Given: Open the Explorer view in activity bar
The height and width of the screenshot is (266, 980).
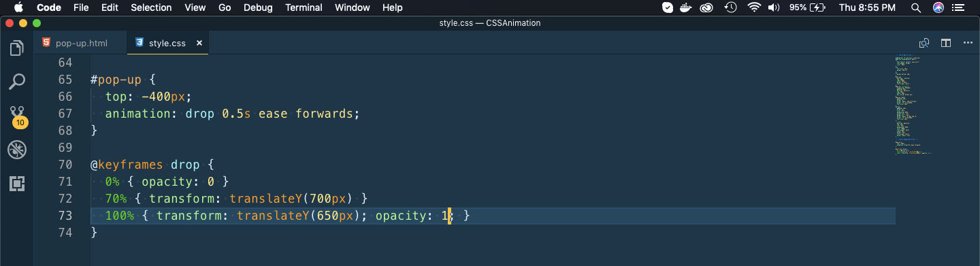Looking at the screenshot, I should 17,48.
